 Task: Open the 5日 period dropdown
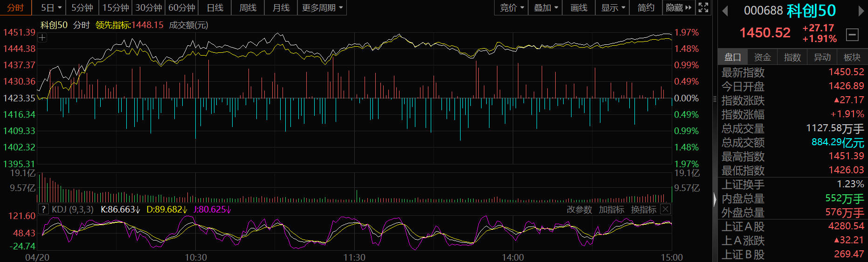point(51,7)
